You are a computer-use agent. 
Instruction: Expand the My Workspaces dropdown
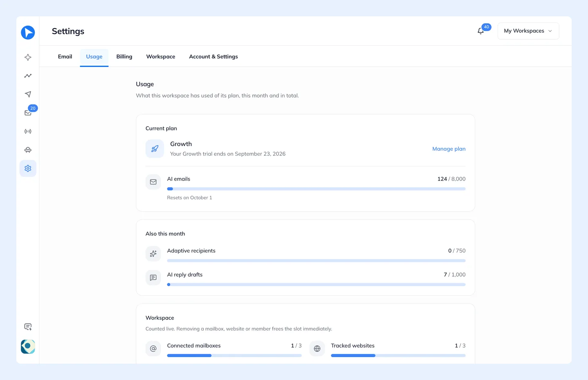click(x=528, y=31)
